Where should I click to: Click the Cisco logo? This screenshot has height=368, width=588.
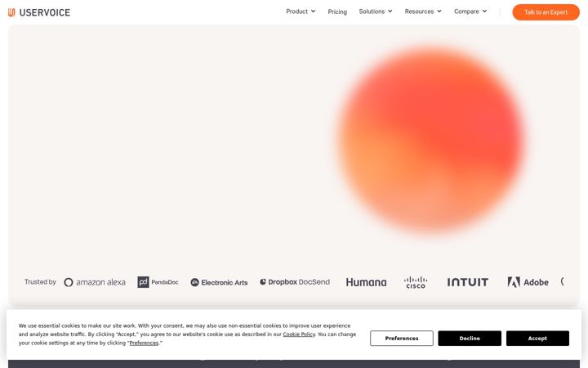pos(416,282)
